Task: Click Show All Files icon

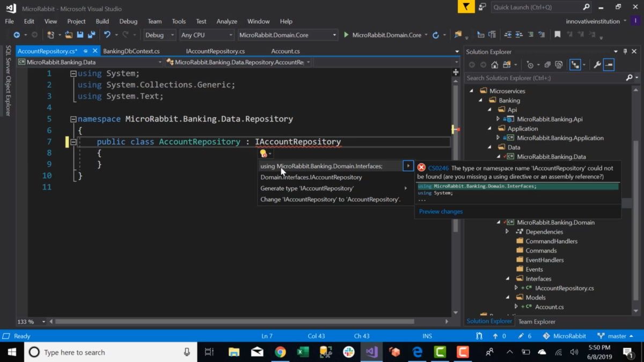Action: pos(559,65)
